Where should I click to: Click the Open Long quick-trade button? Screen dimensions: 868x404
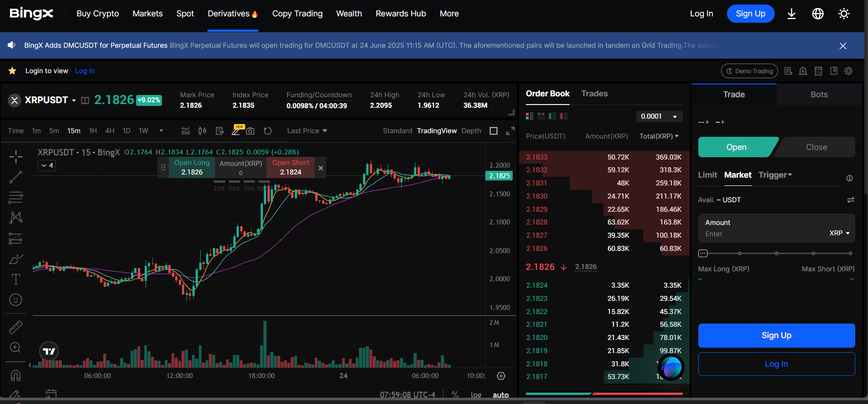coord(192,167)
